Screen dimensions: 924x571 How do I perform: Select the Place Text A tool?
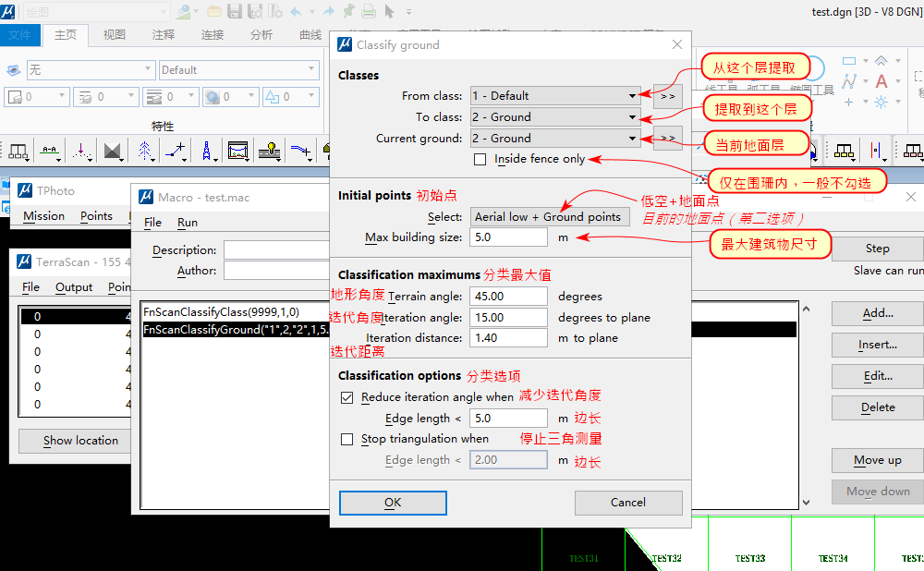pyautogui.click(x=881, y=81)
